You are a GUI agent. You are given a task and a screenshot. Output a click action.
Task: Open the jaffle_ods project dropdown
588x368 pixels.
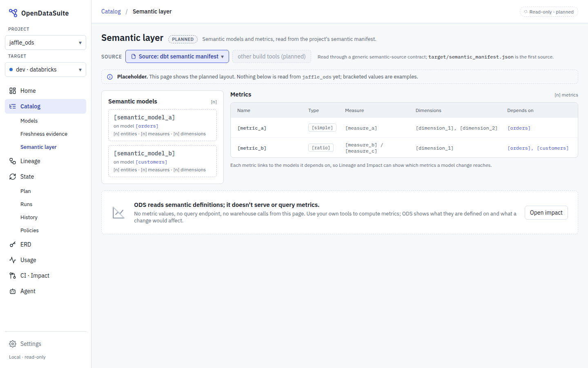point(45,43)
